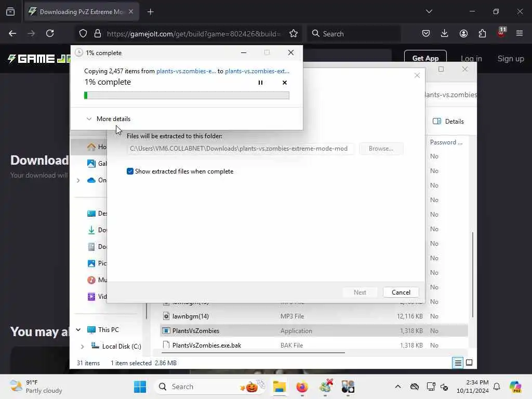Open Firefox account icon
Screen dimensions: 532x399
[x=463, y=33]
